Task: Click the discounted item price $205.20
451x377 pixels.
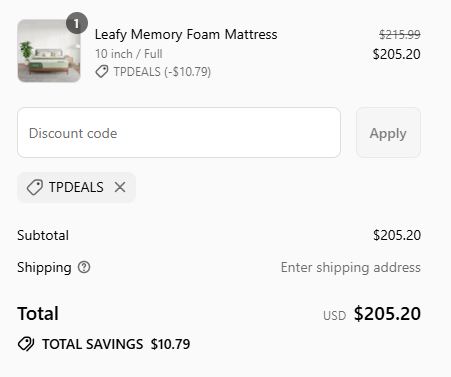Action: (397, 54)
